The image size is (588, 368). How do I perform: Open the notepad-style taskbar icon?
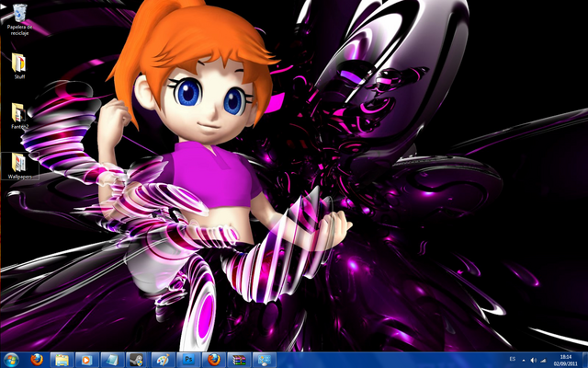(x=112, y=360)
